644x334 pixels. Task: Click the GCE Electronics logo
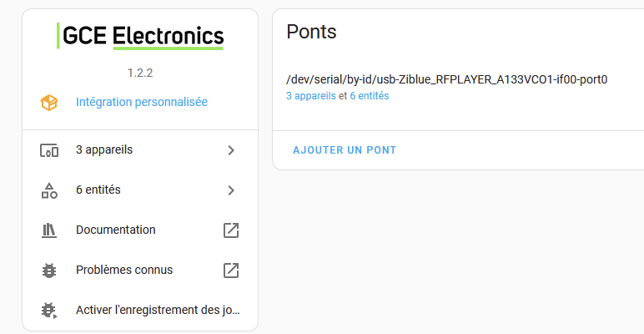click(x=140, y=36)
